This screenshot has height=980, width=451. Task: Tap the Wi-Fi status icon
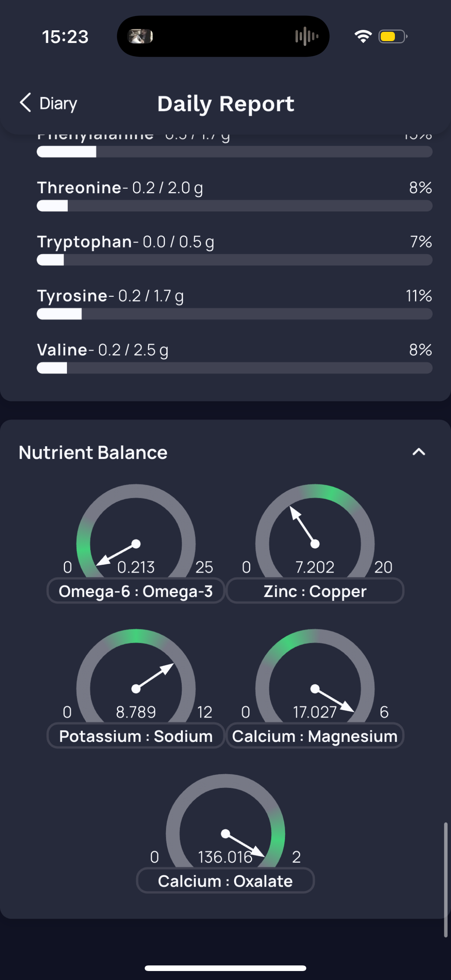pos(363,37)
